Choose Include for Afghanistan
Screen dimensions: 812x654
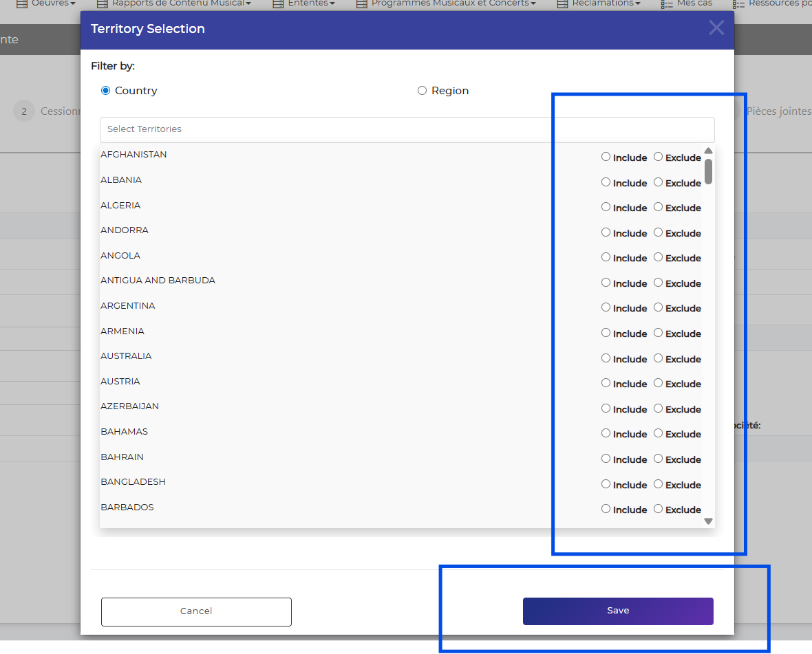[x=606, y=157]
